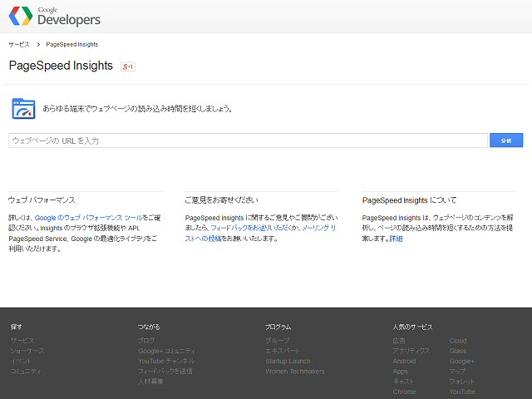Viewport: 532px width, 399px height.
Task: Open footer キャスト link
Action: click(x=403, y=382)
